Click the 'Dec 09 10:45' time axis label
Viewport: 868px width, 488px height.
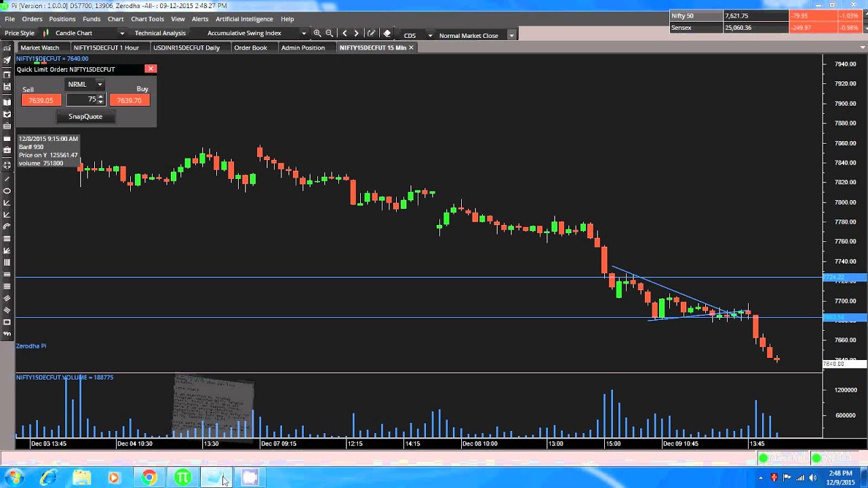point(680,444)
